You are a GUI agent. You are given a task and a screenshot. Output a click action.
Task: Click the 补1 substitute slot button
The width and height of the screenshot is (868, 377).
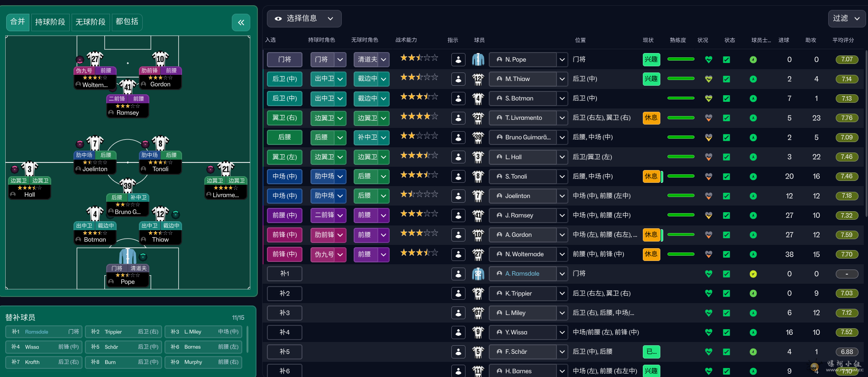pyautogui.click(x=284, y=274)
